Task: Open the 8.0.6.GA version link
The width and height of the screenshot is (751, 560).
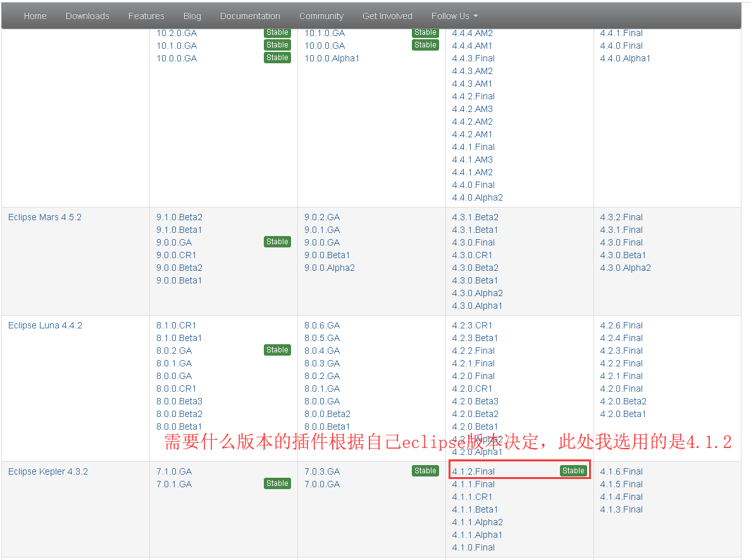Action: tap(322, 325)
